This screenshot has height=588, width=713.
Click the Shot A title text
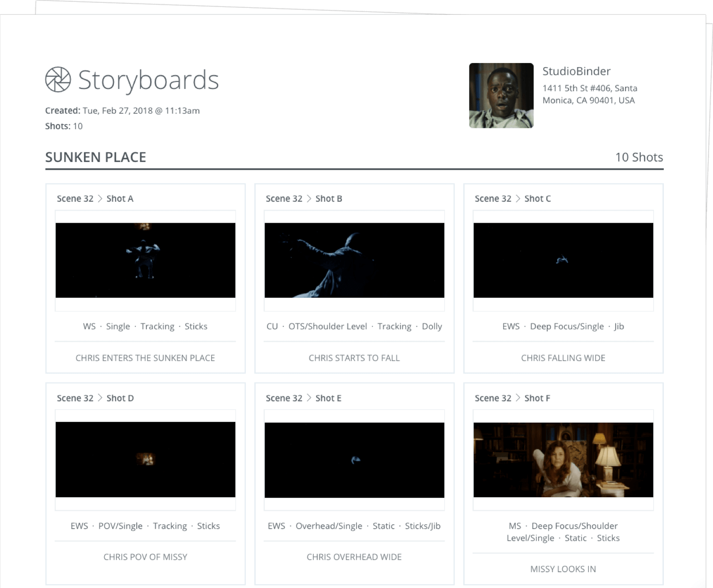(120, 199)
